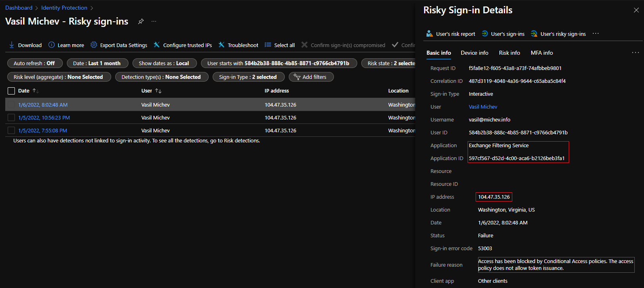Click the Add filters button
Viewport: 644px width, 288px height.
[x=311, y=77]
